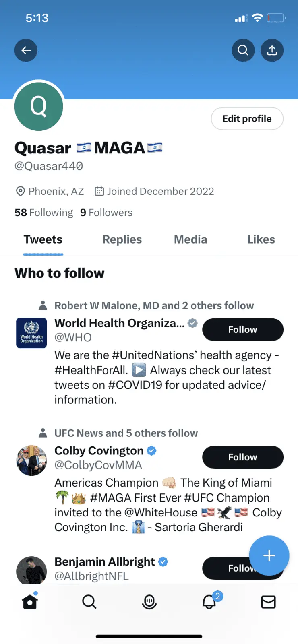Switch to the Media tab
This screenshot has width=298, height=644.
tap(190, 239)
